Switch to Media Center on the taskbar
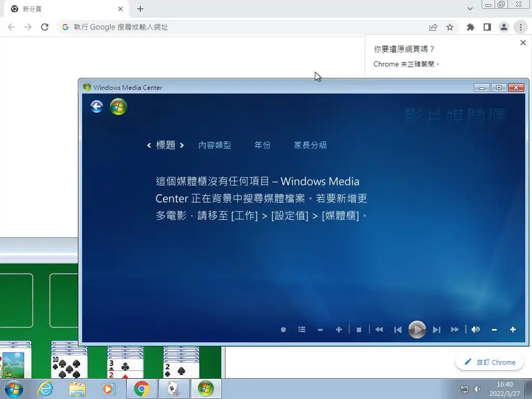Viewport: 532px width, 399px height. 206,389
